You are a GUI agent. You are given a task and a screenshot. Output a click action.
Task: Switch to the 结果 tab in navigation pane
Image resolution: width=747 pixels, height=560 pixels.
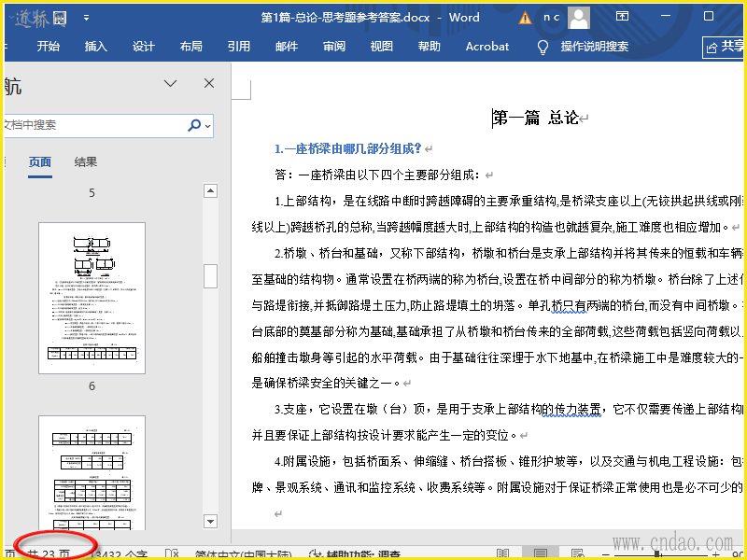click(86, 162)
